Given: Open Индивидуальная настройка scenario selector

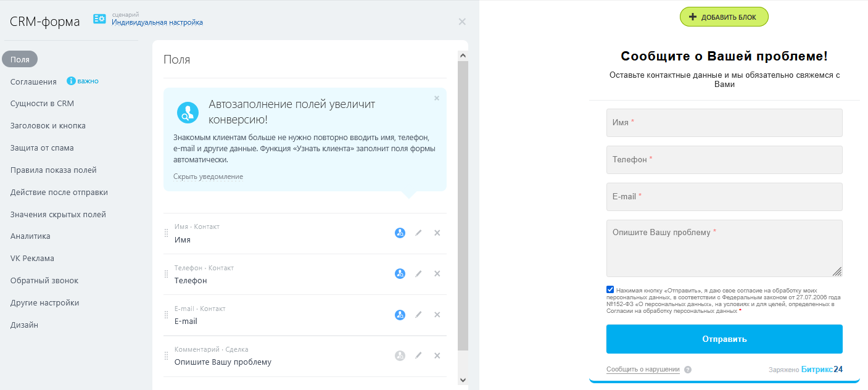Looking at the screenshot, I should coord(157,23).
